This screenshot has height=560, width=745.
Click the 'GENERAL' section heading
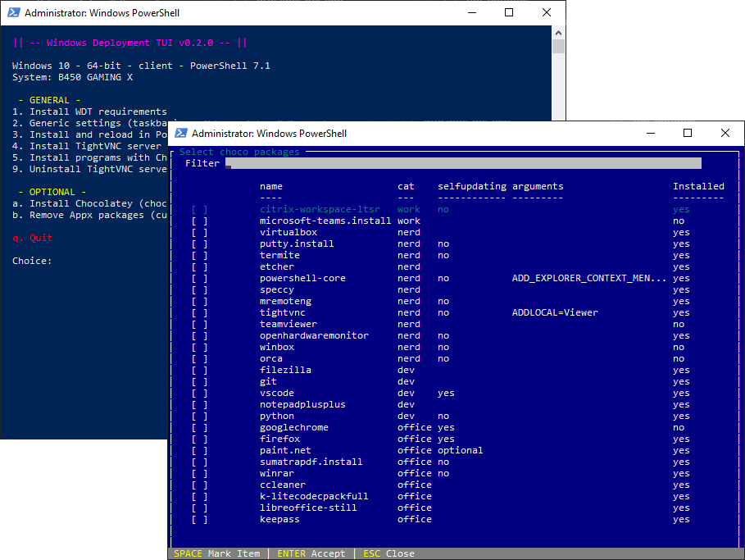(49, 100)
